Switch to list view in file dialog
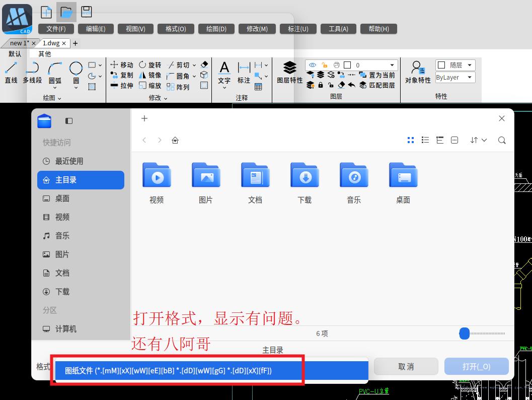Screen dimensions: 532x400 click(x=425, y=140)
